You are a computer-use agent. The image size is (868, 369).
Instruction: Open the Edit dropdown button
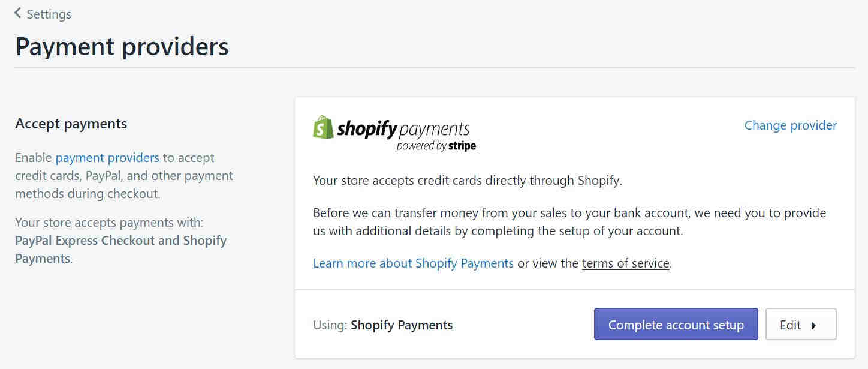[801, 325]
